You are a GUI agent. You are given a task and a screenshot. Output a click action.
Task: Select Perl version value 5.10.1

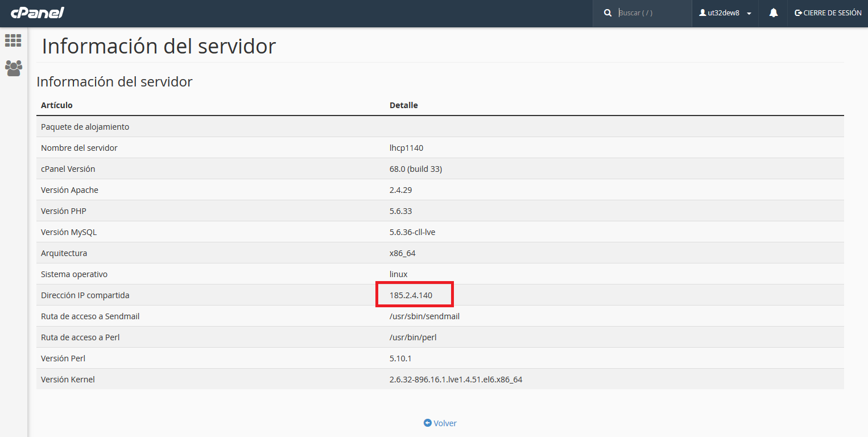pyautogui.click(x=400, y=358)
